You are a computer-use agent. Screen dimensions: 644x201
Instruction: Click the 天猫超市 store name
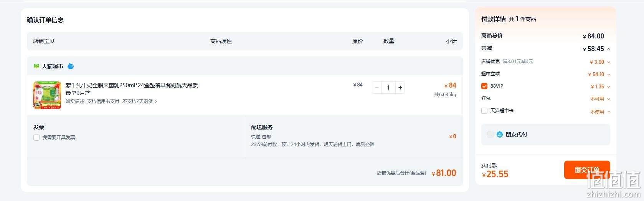[x=53, y=66]
